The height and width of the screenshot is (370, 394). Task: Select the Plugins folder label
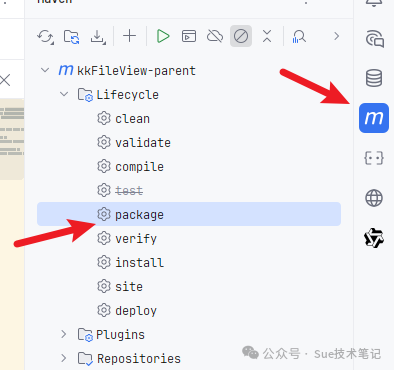[x=120, y=335]
